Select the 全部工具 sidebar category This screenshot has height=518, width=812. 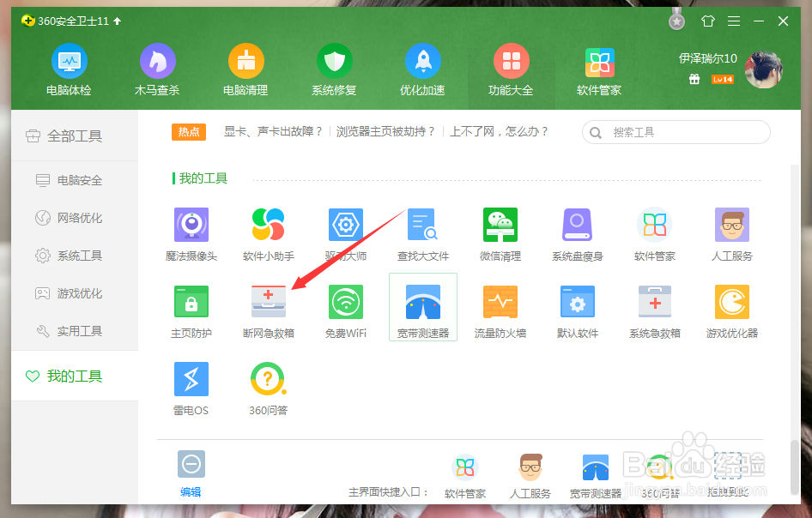tap(75, 136)
